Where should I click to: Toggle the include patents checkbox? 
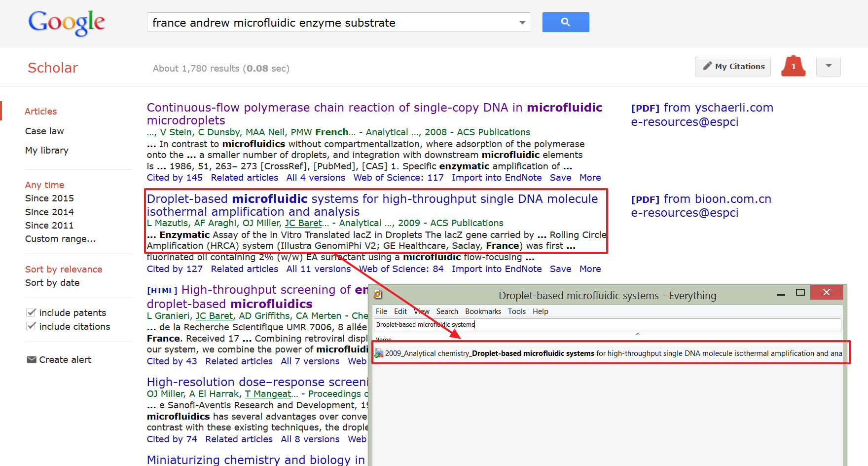[31, 312]
